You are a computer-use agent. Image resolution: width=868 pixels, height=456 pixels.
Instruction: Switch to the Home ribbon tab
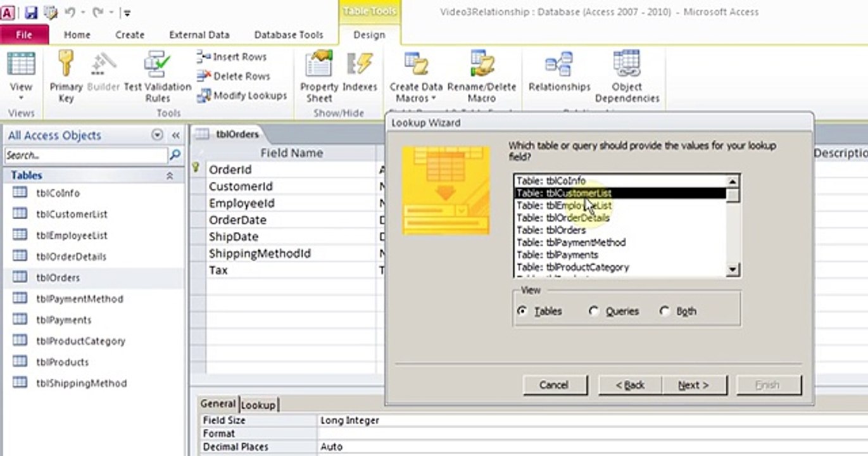tap(77, 35)
